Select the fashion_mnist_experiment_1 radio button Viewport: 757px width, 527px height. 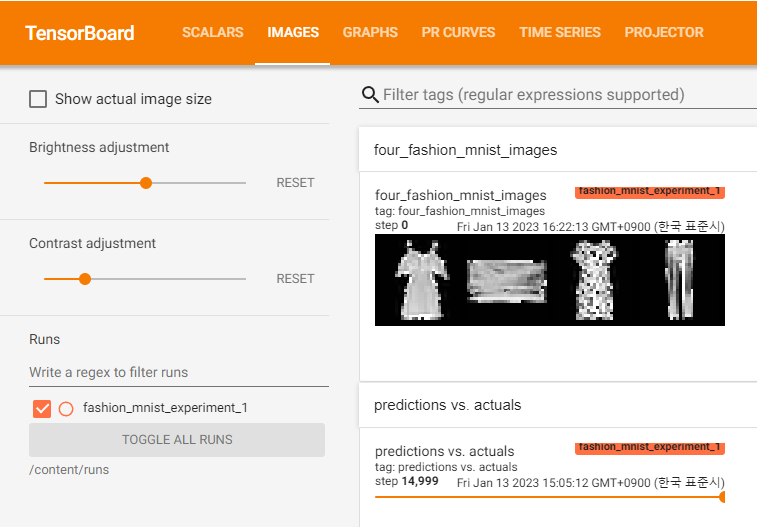tap(66, 409)
